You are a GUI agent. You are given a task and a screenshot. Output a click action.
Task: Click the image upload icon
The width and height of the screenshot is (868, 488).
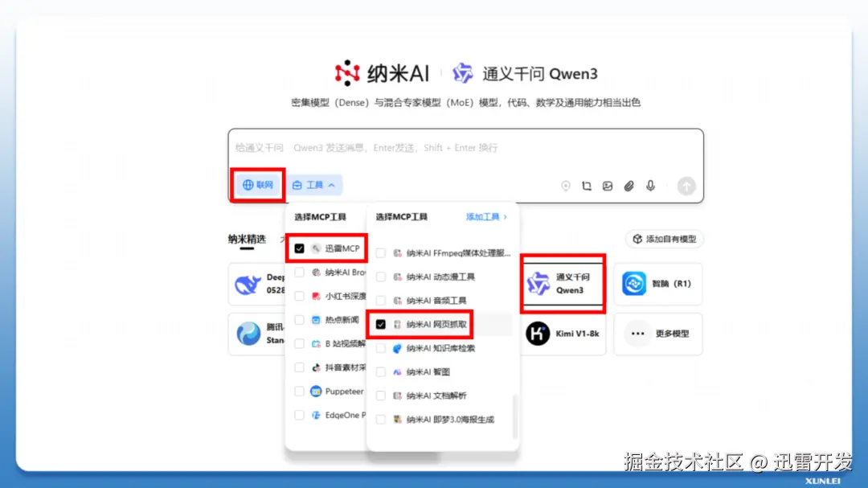608,187
